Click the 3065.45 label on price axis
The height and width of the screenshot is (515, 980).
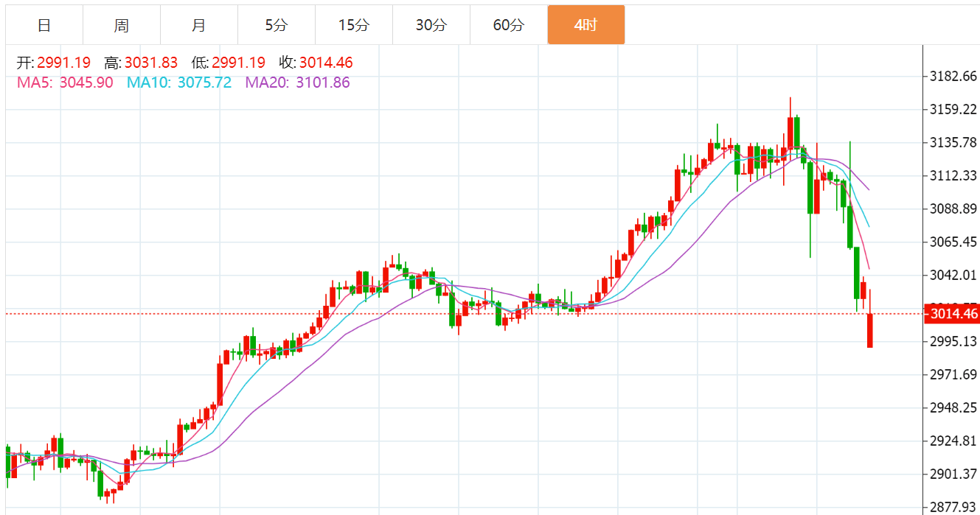pos(953,242)
